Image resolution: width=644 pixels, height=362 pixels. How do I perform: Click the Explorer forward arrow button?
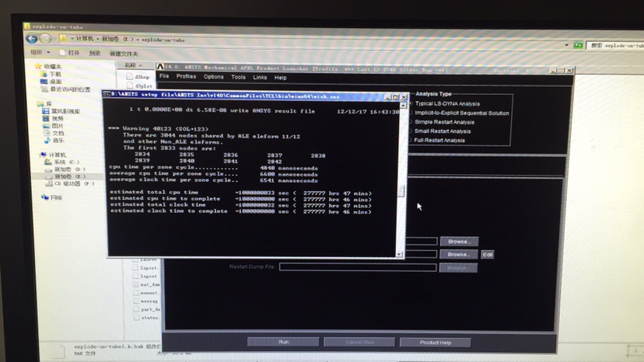[45, 39]
